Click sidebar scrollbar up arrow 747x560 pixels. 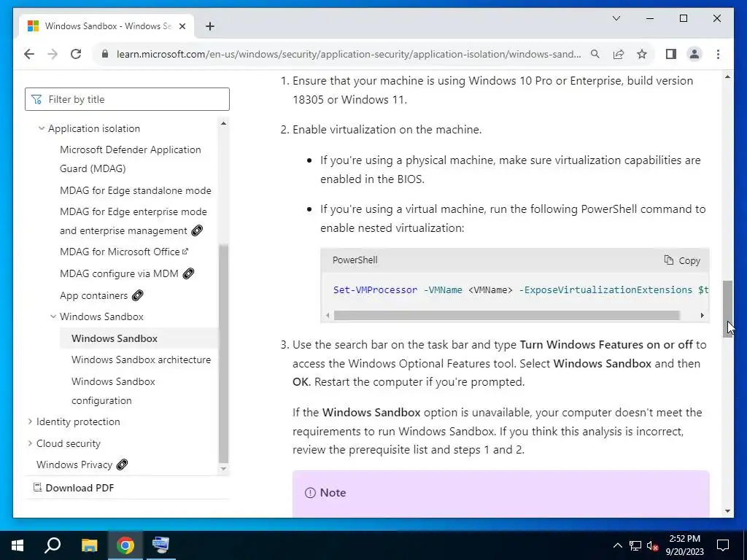click(x=223, y=123)
